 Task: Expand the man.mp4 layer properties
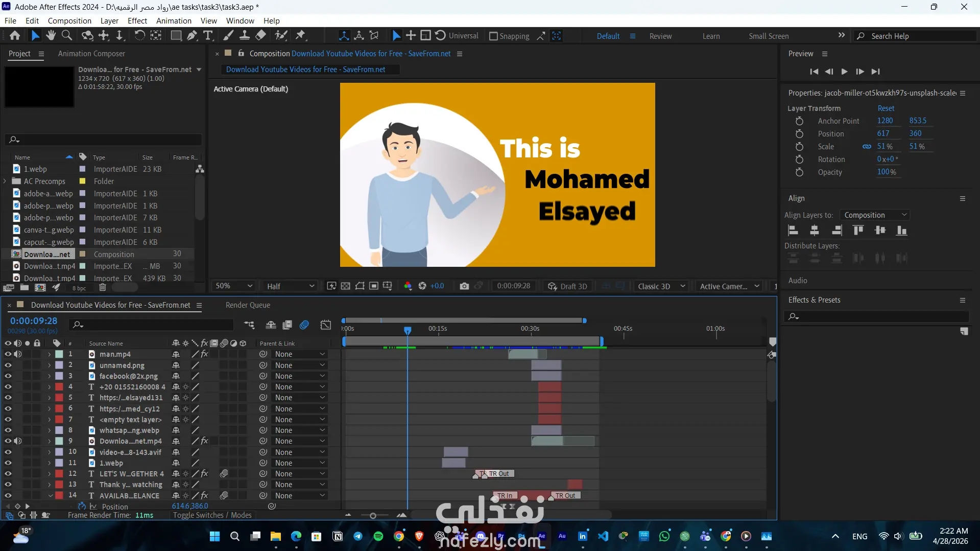point(50,354)
